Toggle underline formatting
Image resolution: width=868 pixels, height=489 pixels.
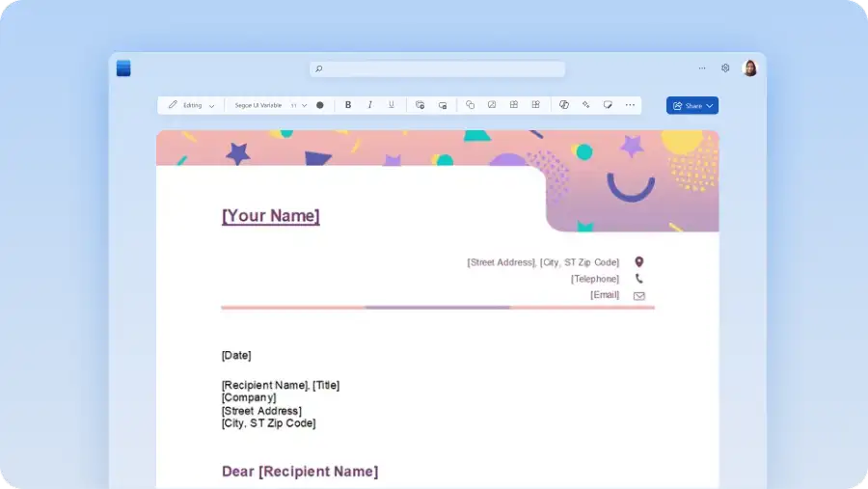coord(392,105)
